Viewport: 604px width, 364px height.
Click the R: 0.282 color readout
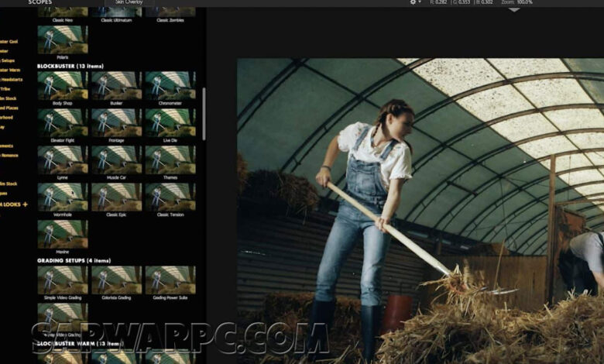438,2
